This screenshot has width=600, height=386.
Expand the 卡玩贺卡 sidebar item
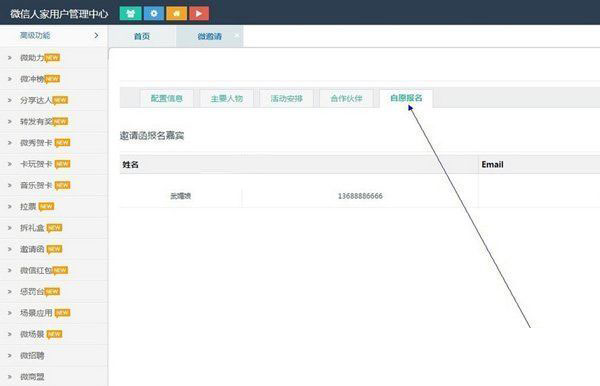pos(54,164)
